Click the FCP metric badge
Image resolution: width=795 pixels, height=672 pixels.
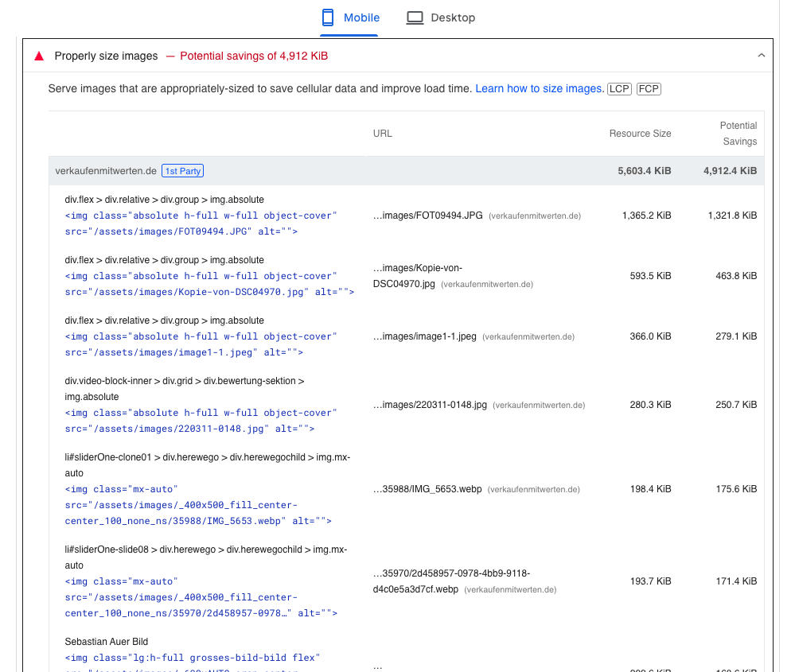tap(649, 89)
